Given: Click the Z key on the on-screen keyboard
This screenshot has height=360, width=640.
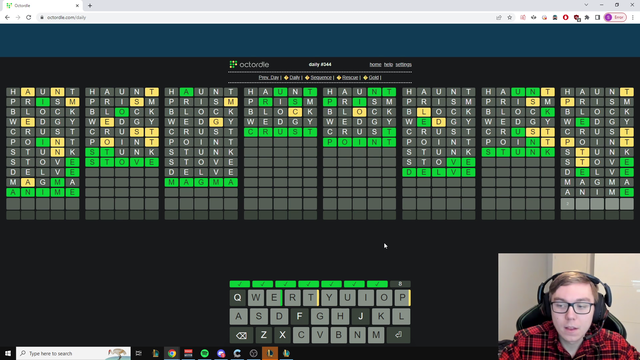Looking at the screenshot, I should click(264, 335).
